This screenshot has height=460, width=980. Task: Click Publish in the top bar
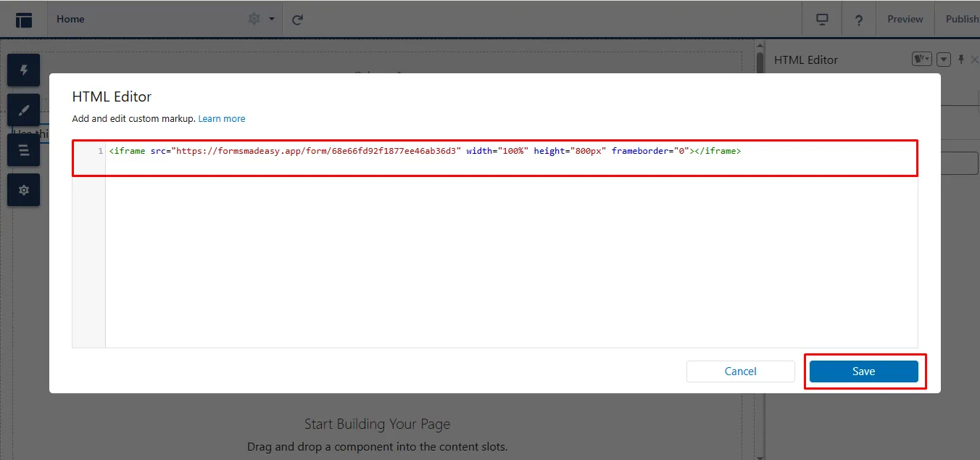961,20
